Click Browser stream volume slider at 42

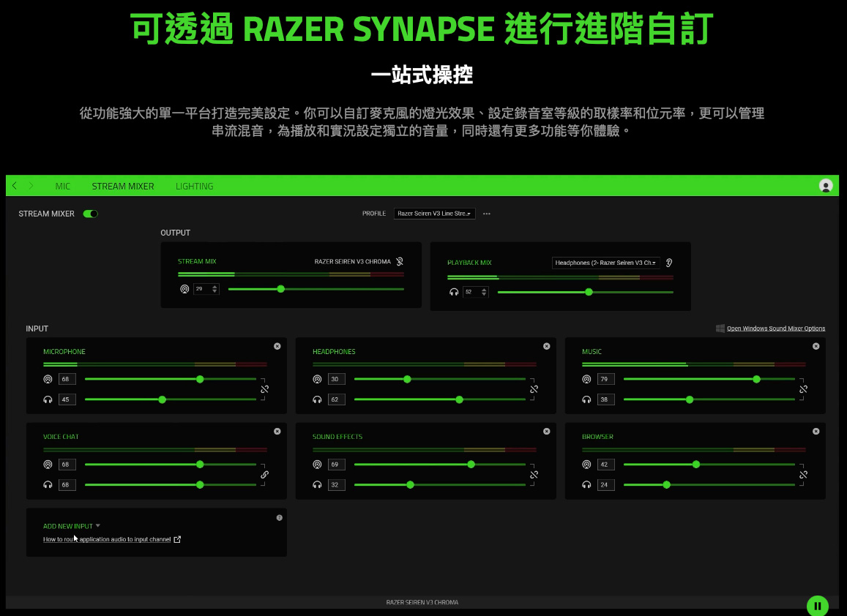(709, 465)
